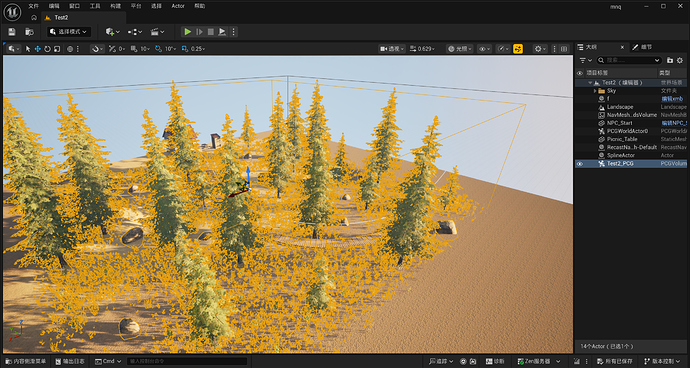
Task: Click the Unreal Engine logo icon
Action: click(x=12, y=11)
